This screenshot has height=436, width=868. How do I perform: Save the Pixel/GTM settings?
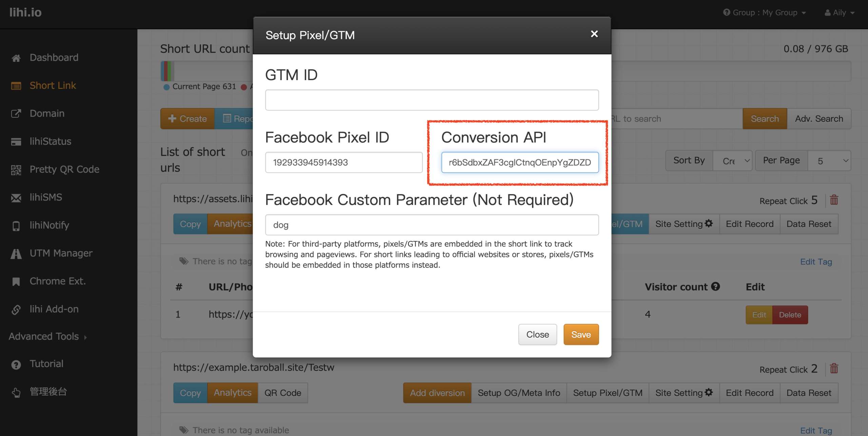[x=581, y=335]
